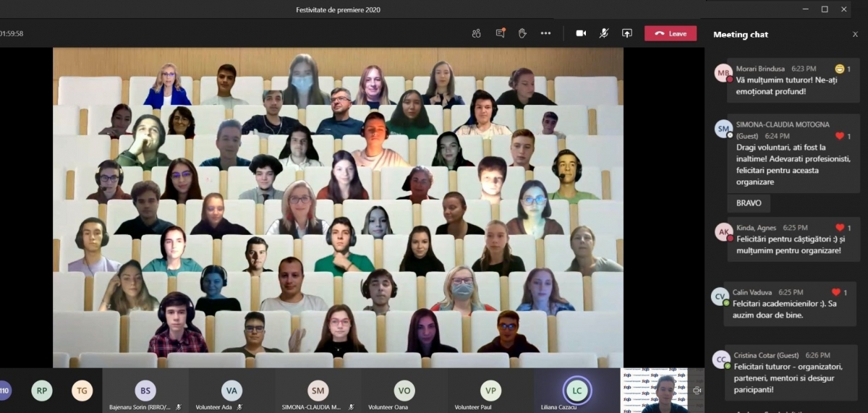
Task: Close the Meeting chat panel
Action: 855,35
